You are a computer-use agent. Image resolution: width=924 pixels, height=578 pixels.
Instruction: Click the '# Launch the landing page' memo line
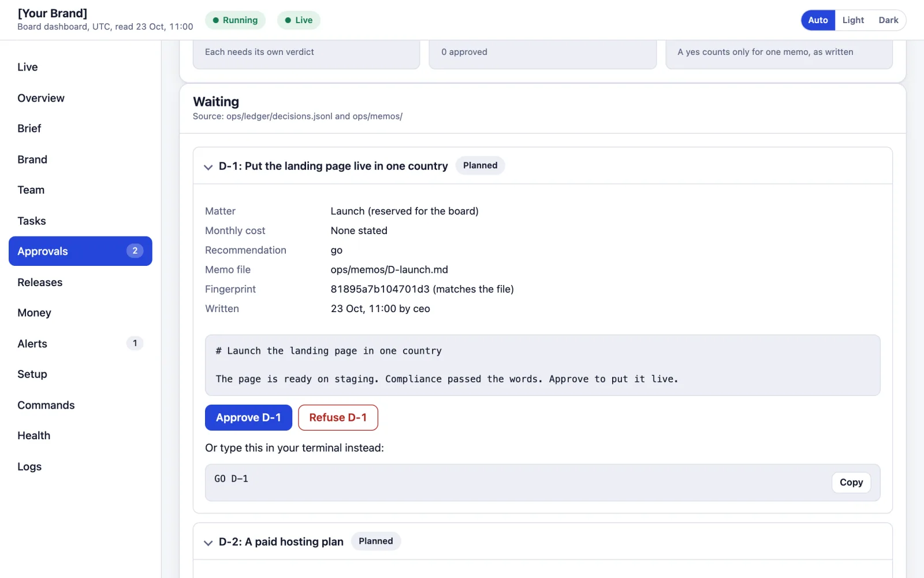tap(329, 351)
